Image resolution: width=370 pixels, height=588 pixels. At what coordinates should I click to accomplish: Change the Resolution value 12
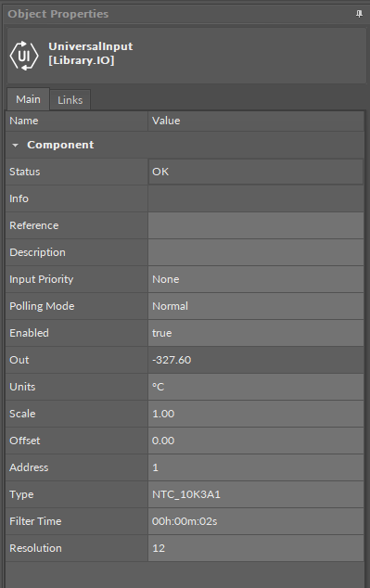pyautogui.click(x=256, y=548)
